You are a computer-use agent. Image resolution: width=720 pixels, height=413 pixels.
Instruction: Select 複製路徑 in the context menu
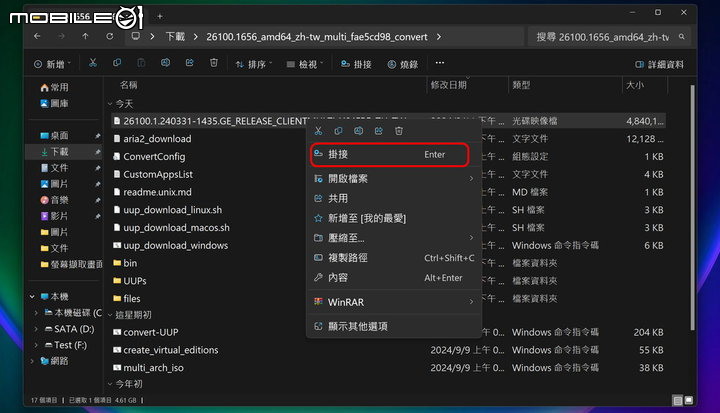click(394, 258)
